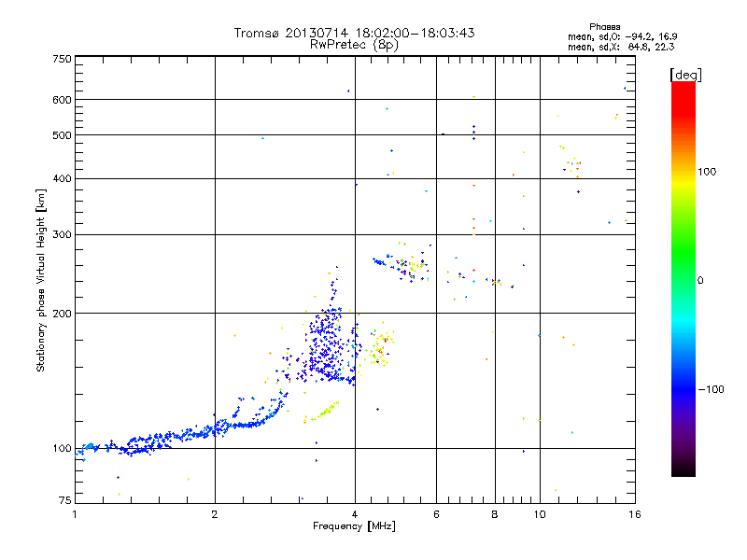Click the colorbar tick label '100'

707,172
